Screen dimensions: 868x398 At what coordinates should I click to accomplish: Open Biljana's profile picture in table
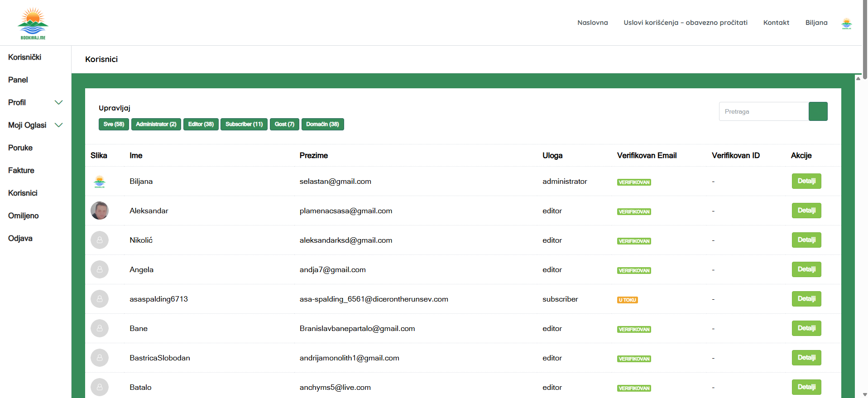[x=100, y=182]
